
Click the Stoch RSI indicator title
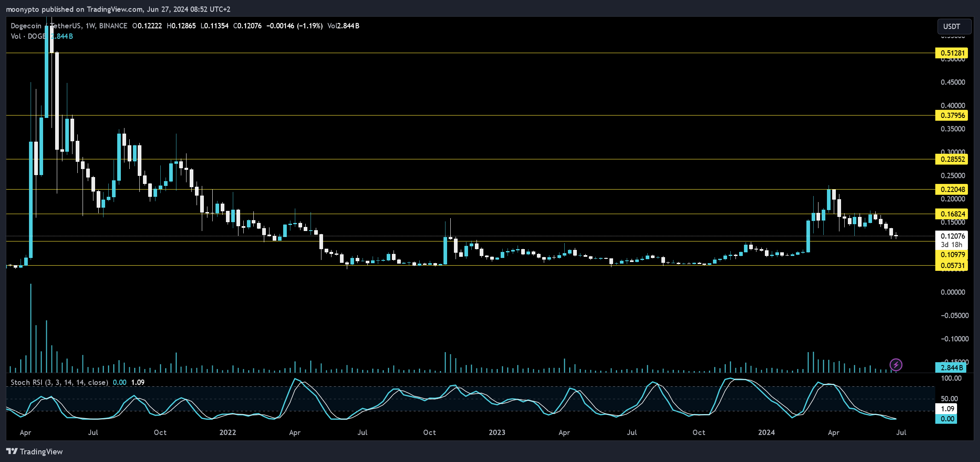[60, 382]
